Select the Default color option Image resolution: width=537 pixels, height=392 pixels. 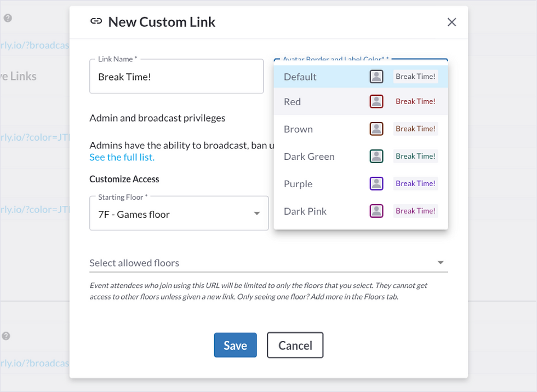[x=361, y=77]
